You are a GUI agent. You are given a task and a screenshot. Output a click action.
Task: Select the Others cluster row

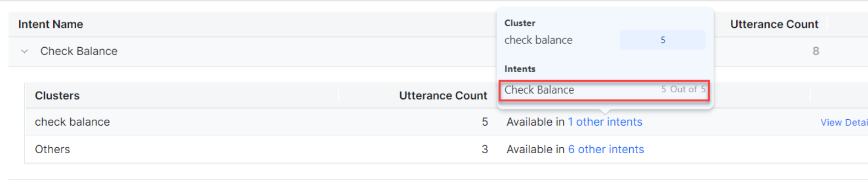(52, 150)
